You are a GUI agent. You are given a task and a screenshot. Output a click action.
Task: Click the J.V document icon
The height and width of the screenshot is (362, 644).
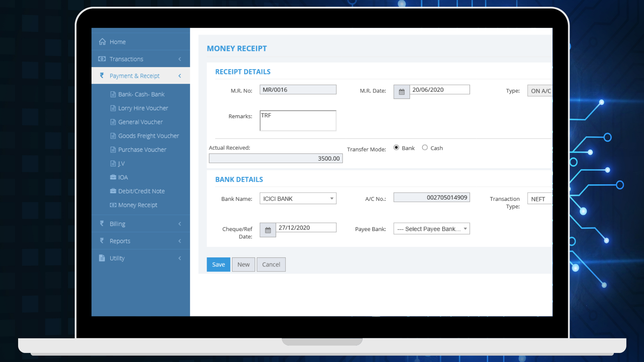pyautogui.click(x=113, y=163)
